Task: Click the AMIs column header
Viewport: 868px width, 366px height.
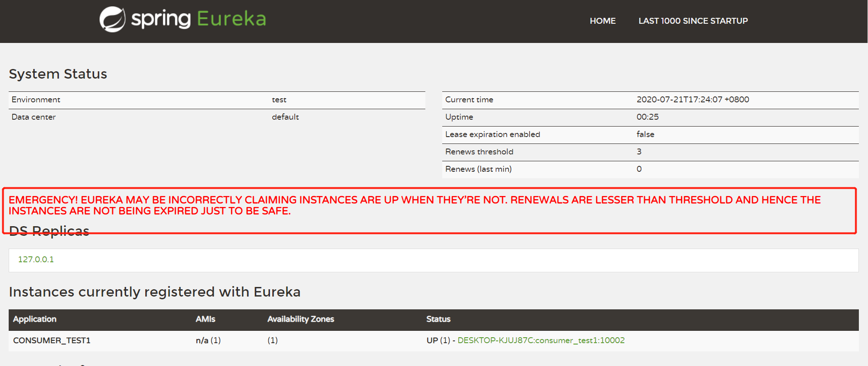Action: (x=206, y=319)
